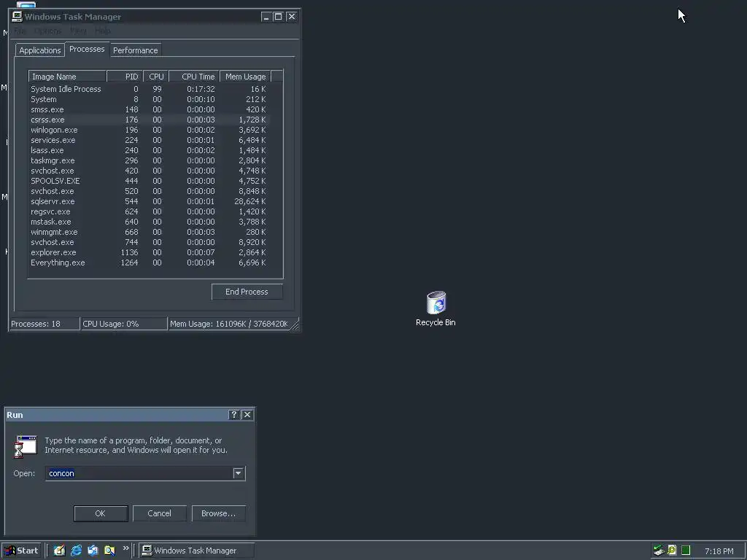The width and height of the screenshot is (747, 560).
Task: Select Everything.exe process row
Action: tap(149, 262)
